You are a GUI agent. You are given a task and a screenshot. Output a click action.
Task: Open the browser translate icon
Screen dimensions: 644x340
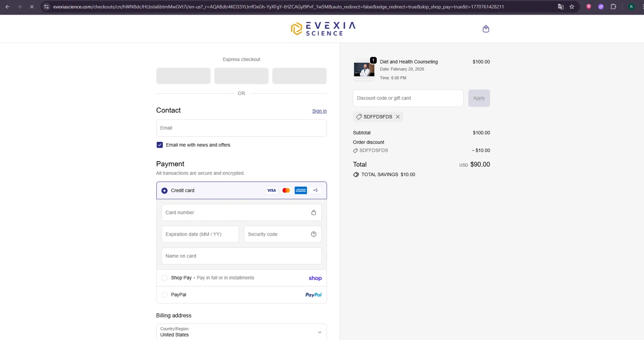561,6
